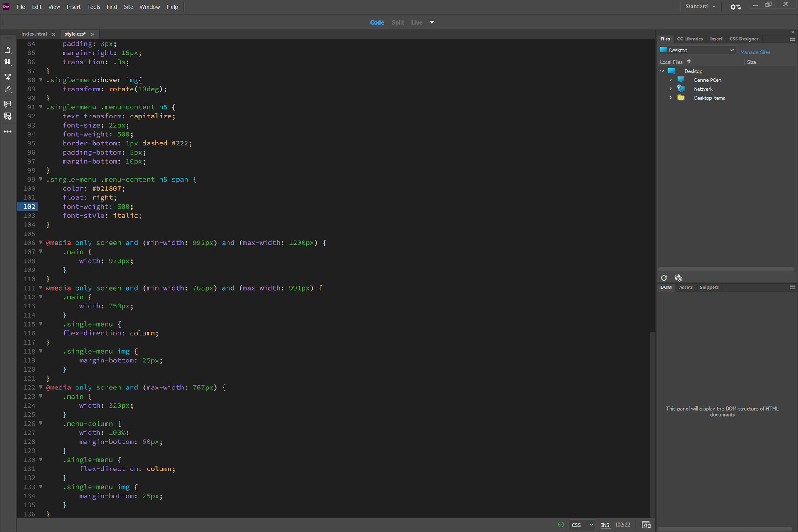Close the index.html tab
This screenshot has width=798, height=532.
coord(54,34)
